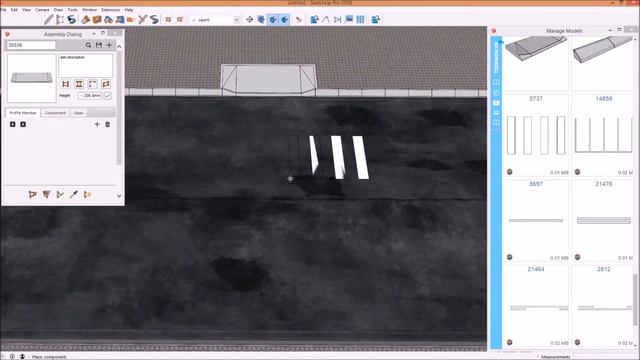Open the Extensions menu
The height and width of the screenshot is (360, 640).
point(111,9)
